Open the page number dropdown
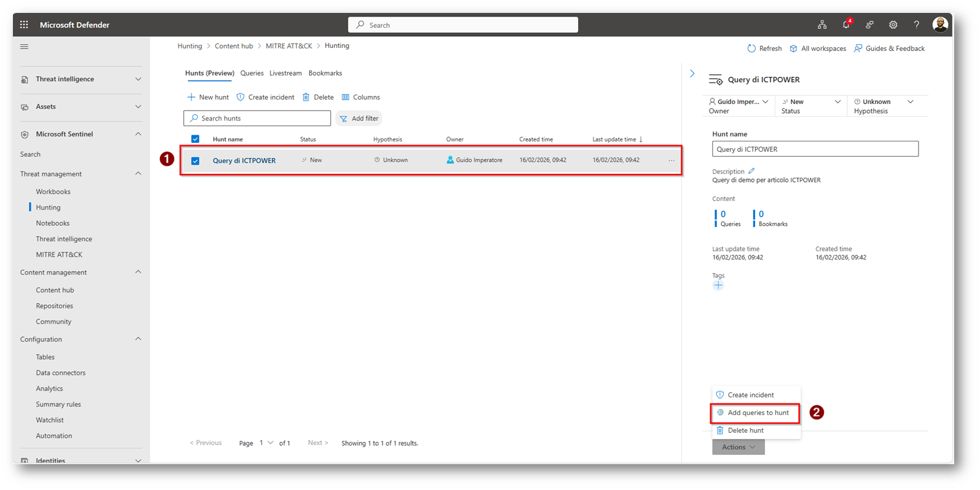Image resolution: width=980 pixels, height=490 pixels. 266,443
